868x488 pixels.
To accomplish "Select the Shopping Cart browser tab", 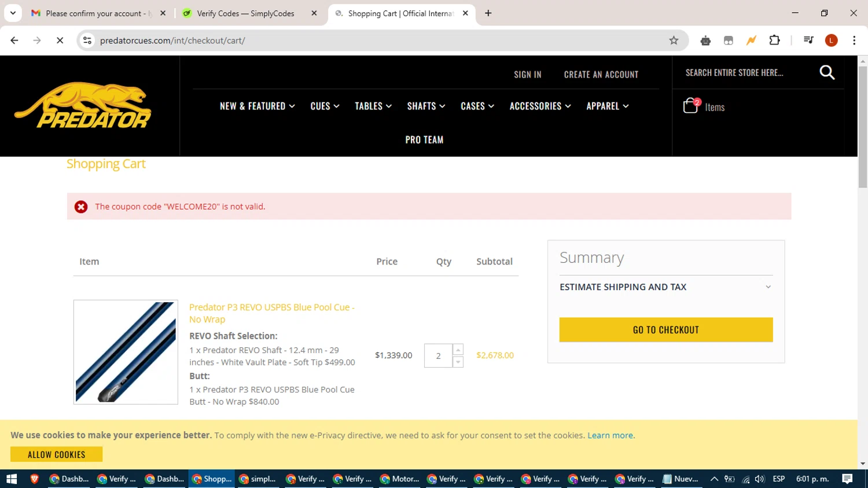I will pyautogui.click(x=401, y=13).
